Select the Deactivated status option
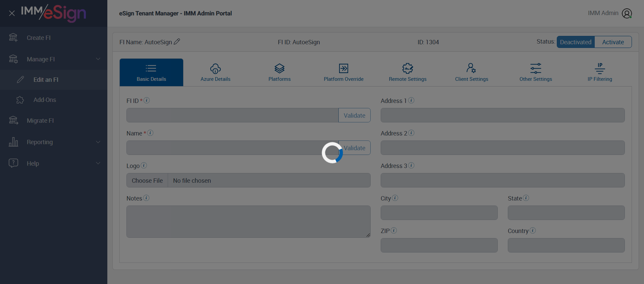This screenshot has height=284, width=644. pyautogui.click(x=576, y=42)
